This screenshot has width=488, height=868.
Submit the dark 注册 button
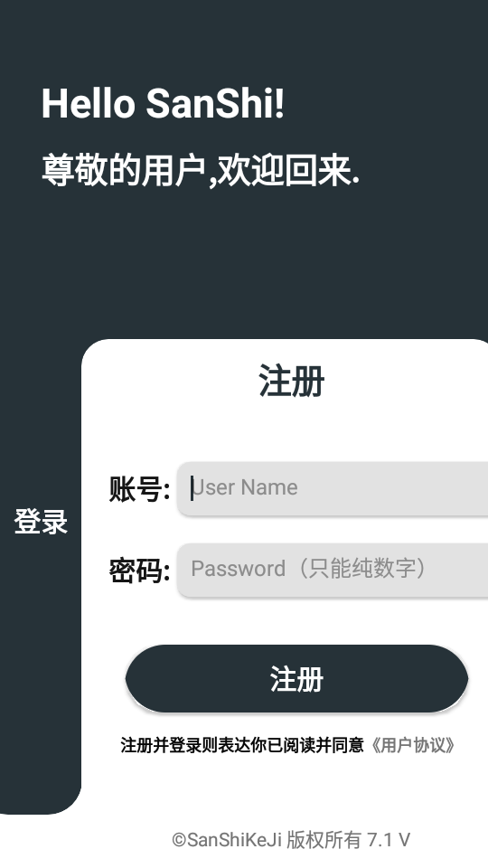point(296,678)
